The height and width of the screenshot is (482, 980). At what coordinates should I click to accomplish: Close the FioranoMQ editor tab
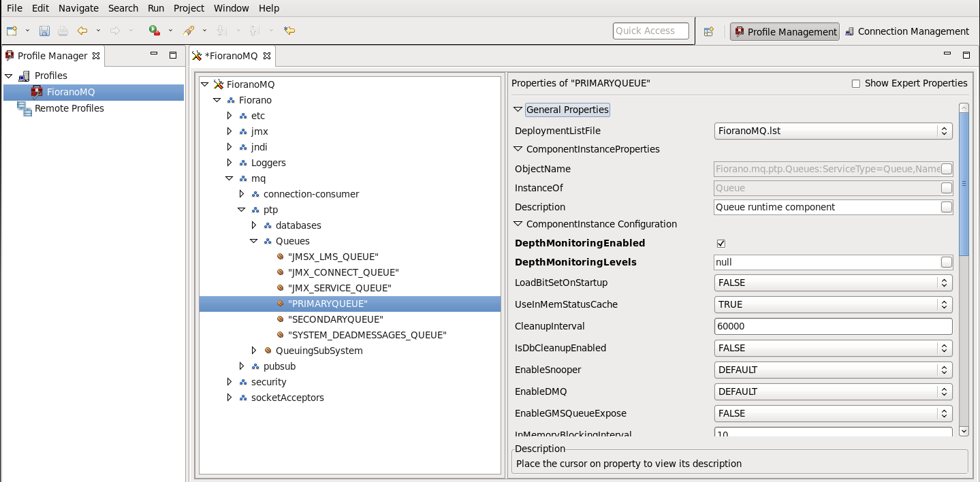pos(267,56)
